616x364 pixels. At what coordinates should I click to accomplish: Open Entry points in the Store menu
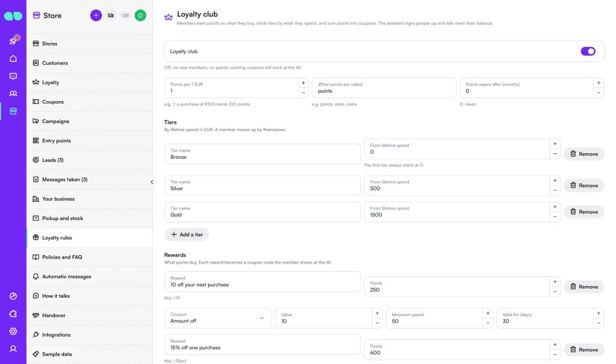(89, 141)
